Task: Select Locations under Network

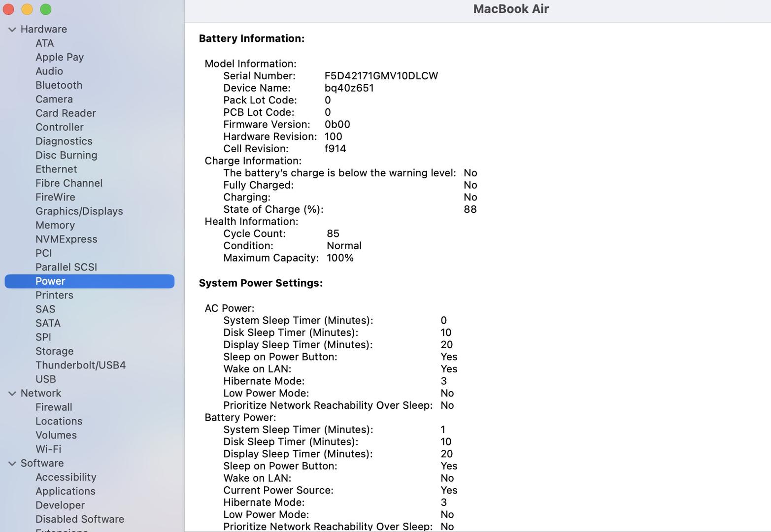Action: (x=59, y=421)
